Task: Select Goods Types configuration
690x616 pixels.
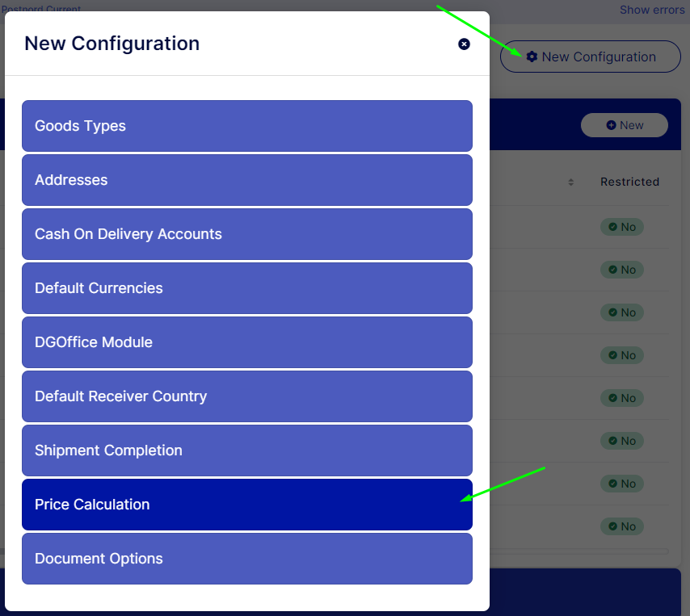Action: coord(246,126)
